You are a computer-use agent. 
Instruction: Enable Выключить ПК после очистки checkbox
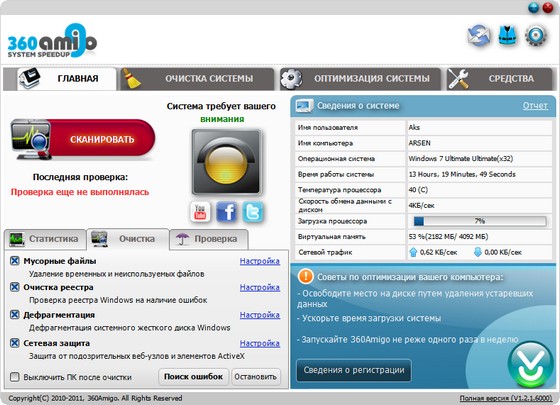pyautogui.click(x=15, y=377)
